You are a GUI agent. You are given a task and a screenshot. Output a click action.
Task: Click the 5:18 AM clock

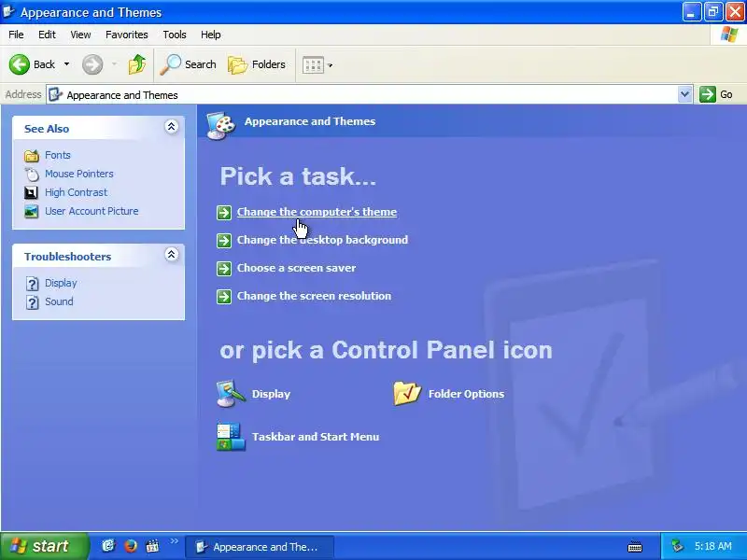click(712, 546)
